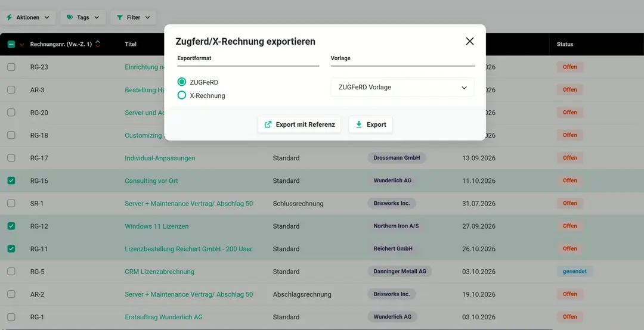Click the lightning bolt Aktionen icon
This screenshot has height=330, width=644.
(9, 17)
